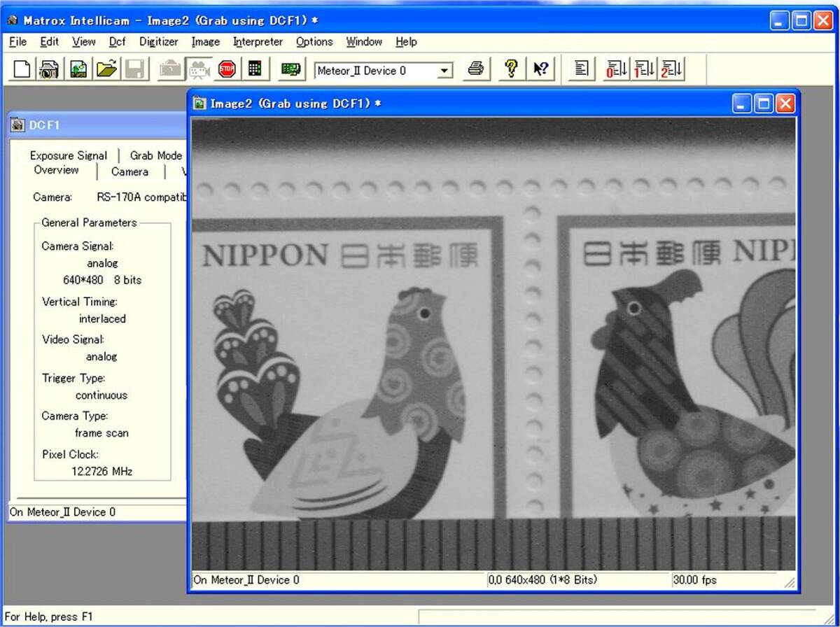Open the Options menu

tap(314, 42)
